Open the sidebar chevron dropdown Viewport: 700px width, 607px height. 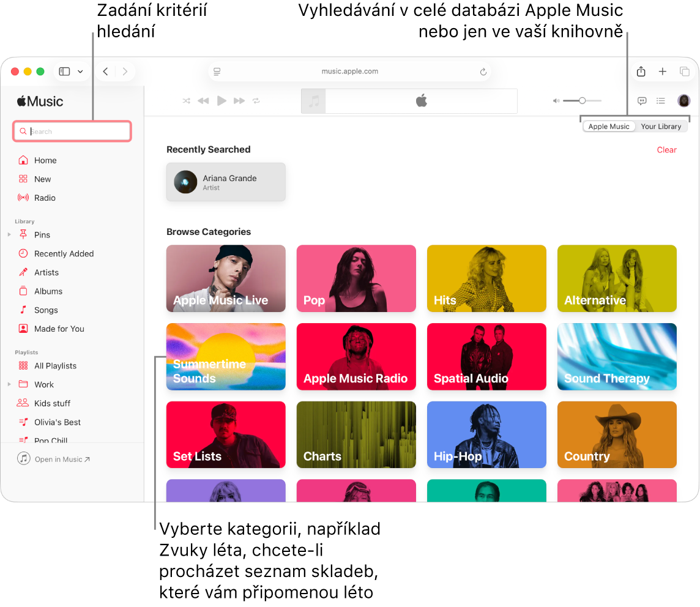79,71
